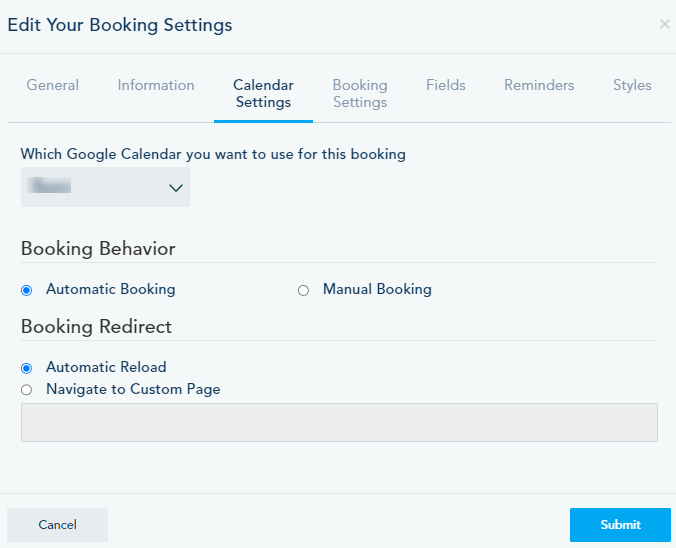This screenshot has width=676, height=548.
Task: Click the 'Navigate to Custom Page' label text
Action: [133, 389]
